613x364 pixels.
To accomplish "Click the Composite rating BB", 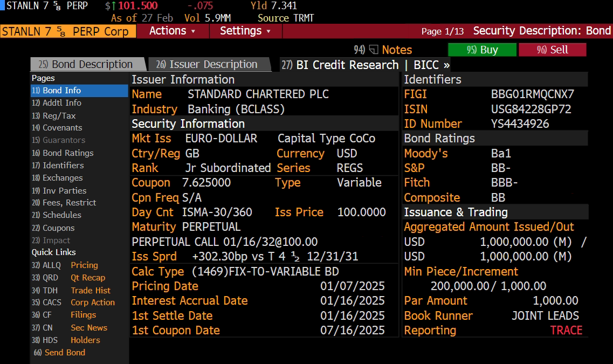I will (x=498, y=197).
